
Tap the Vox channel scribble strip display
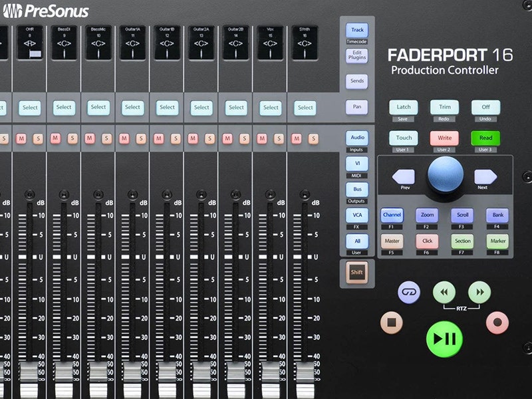[x=271, y=43]
